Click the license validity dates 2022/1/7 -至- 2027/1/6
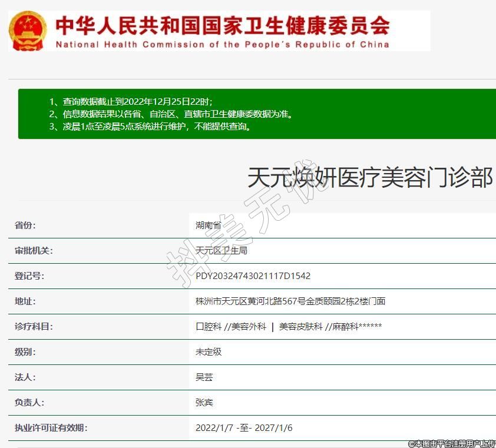The height and width of the screenshot is (448, 496). (x=244, y=428)
